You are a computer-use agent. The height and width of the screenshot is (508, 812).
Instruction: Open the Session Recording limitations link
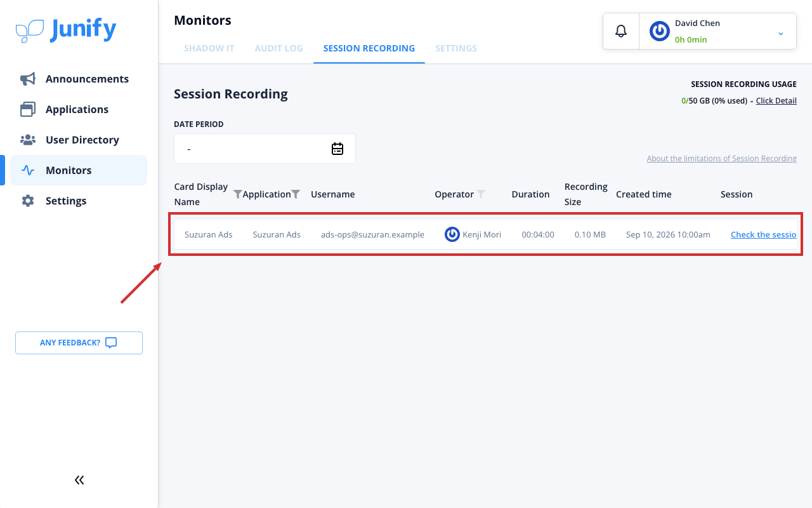click(722, 159)
